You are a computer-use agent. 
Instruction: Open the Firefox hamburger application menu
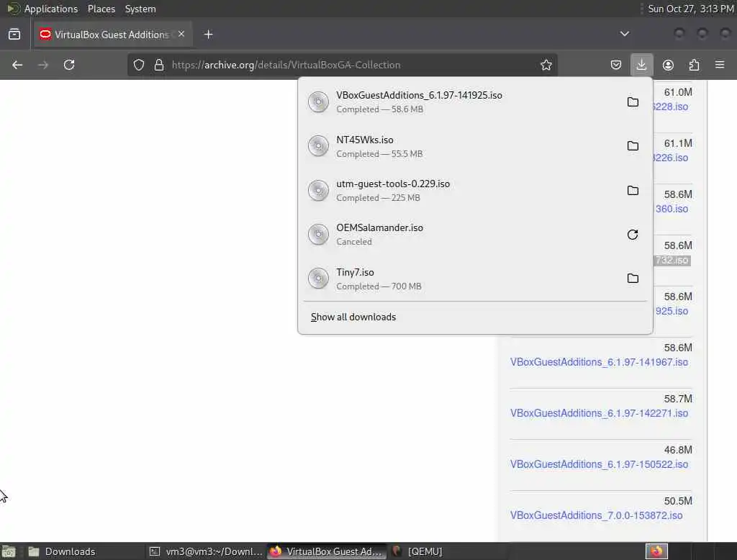(x=720, y=65)
